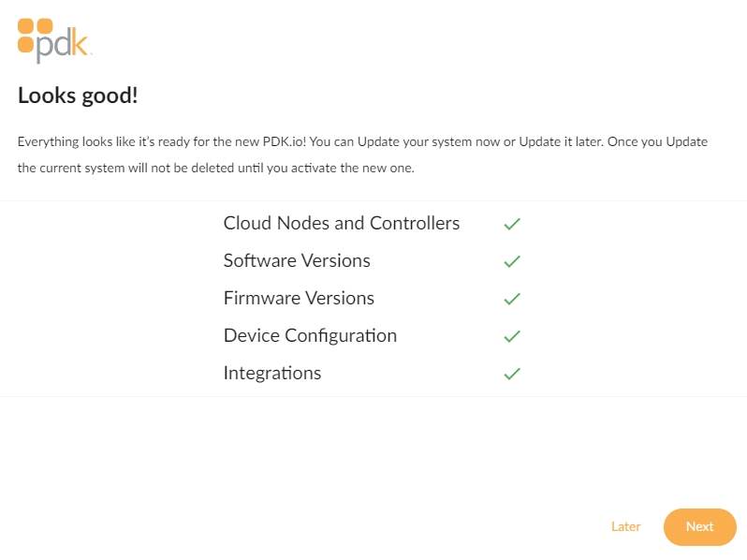Select the Integrations green checkmark

tap(512, 374)
